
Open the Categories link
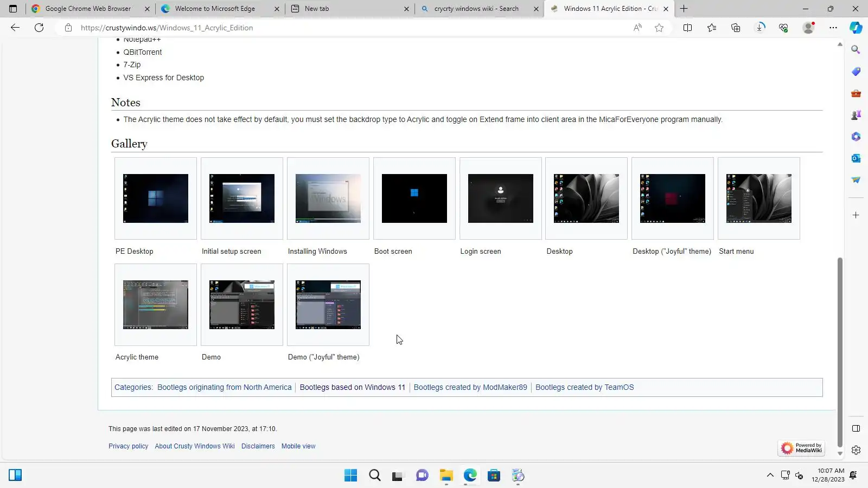click(x=133, y=387)
